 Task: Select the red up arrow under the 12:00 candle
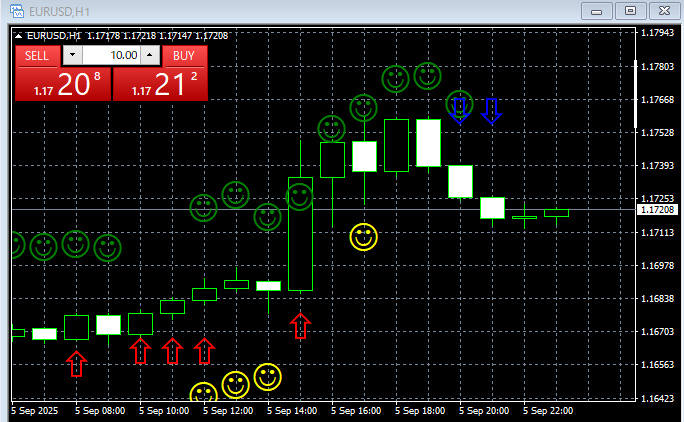click(204, 351)
